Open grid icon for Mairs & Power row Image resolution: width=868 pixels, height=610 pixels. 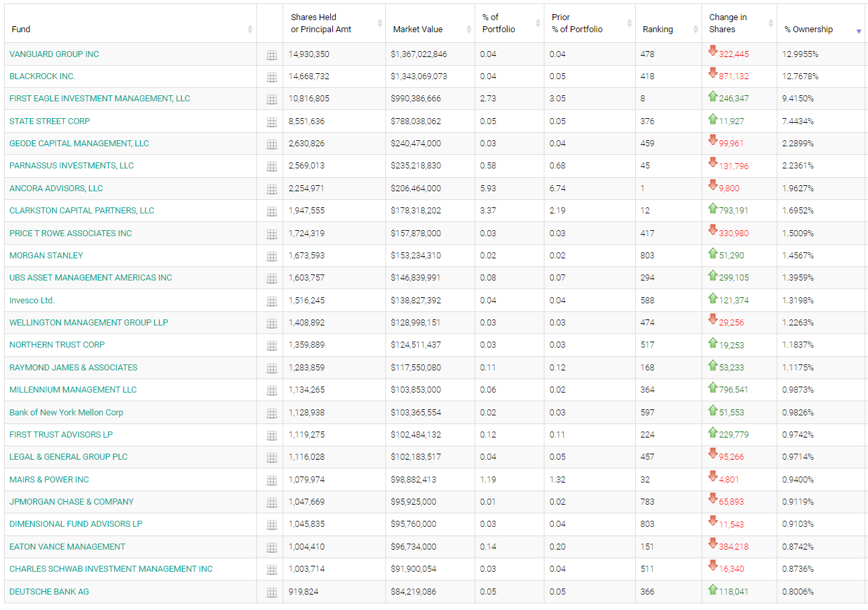(x=272, y=480)
